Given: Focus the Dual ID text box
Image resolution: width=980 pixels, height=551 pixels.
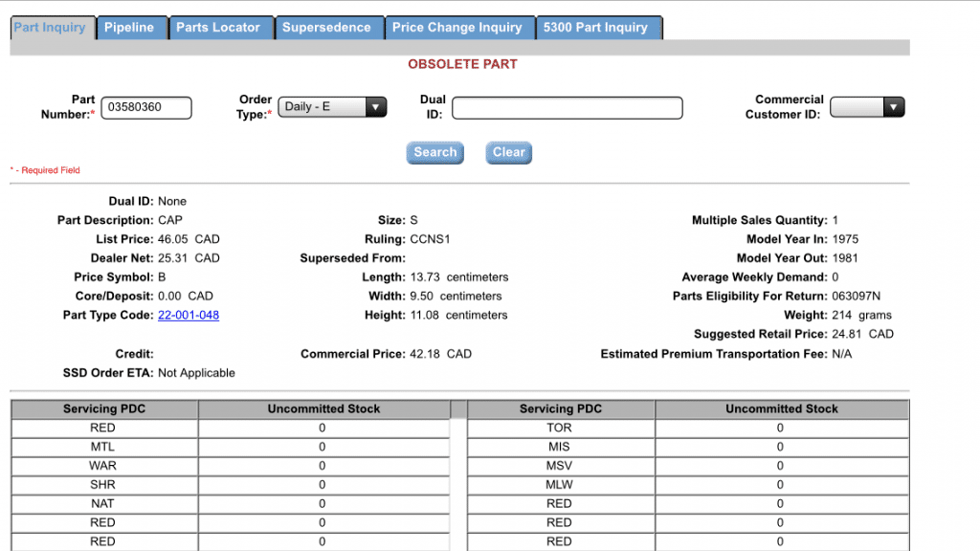Looking at the screenshot, I should [567, 108].
